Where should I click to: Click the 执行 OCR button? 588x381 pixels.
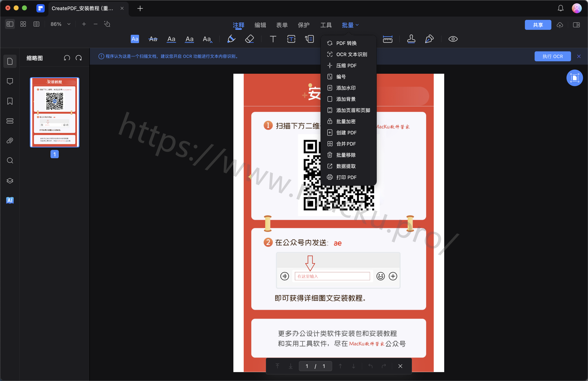552,56
